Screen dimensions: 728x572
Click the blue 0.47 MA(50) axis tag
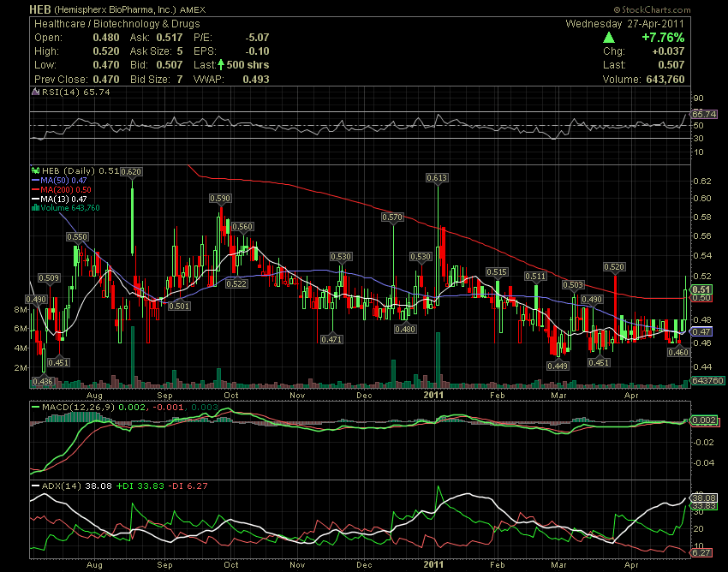701,331
